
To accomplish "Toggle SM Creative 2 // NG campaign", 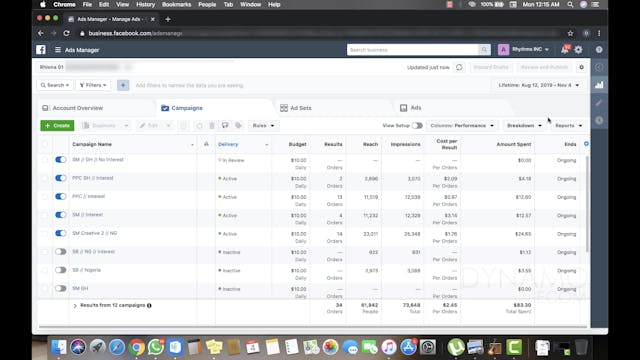I will (x=60, y=233).
